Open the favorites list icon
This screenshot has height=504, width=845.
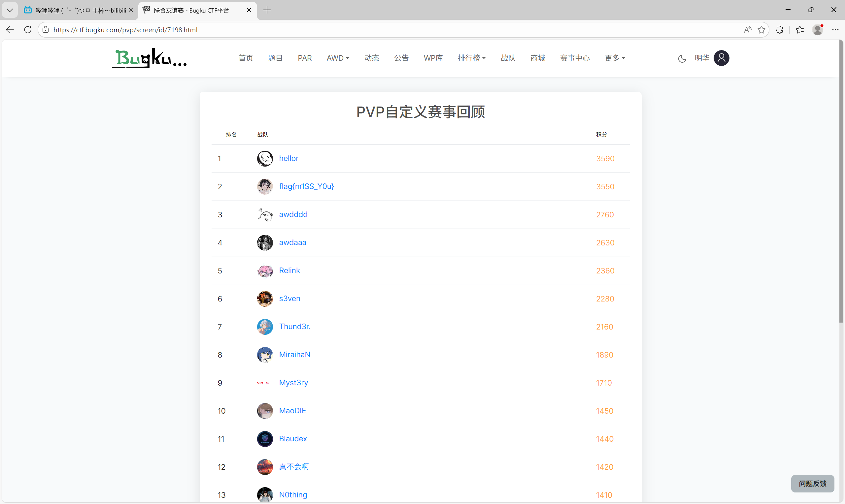[799, 30]
